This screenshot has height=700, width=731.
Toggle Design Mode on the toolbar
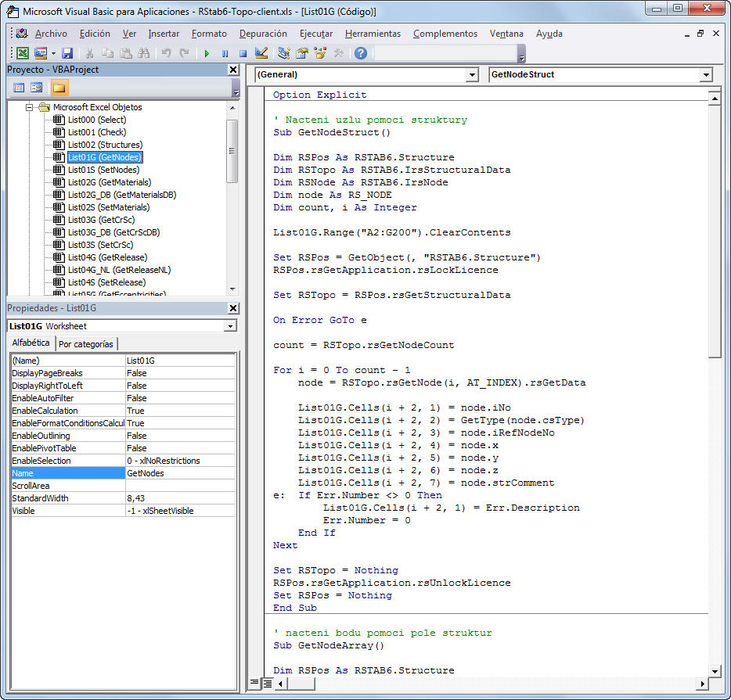coord(261,53)
